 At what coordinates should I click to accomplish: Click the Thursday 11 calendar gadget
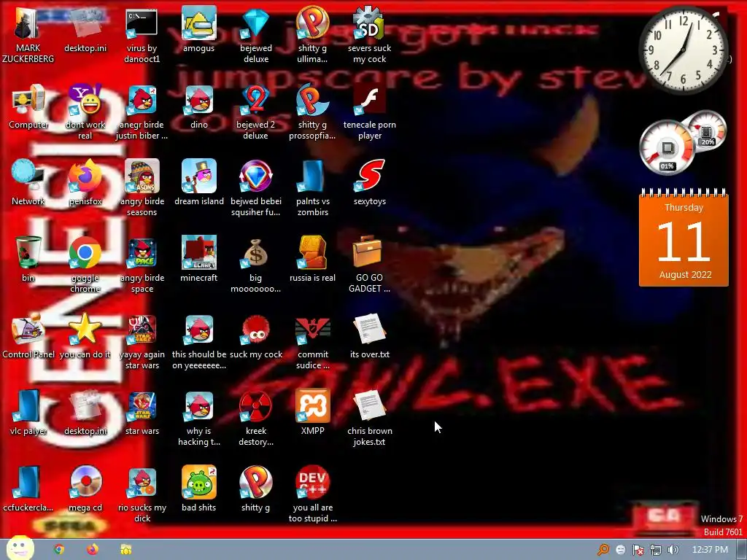click(684, 237)
